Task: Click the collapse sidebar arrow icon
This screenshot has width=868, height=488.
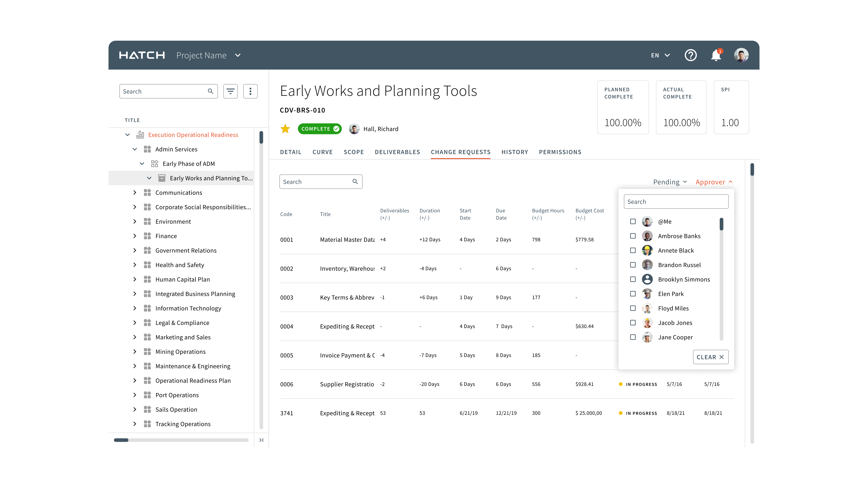Action: (x=261, y=440)
